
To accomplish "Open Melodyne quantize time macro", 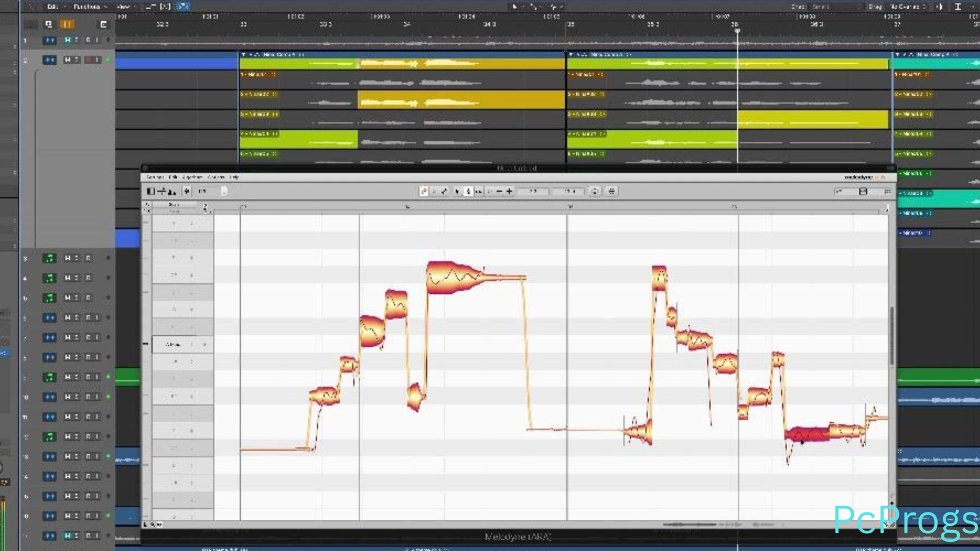I will tap(611, 192).
